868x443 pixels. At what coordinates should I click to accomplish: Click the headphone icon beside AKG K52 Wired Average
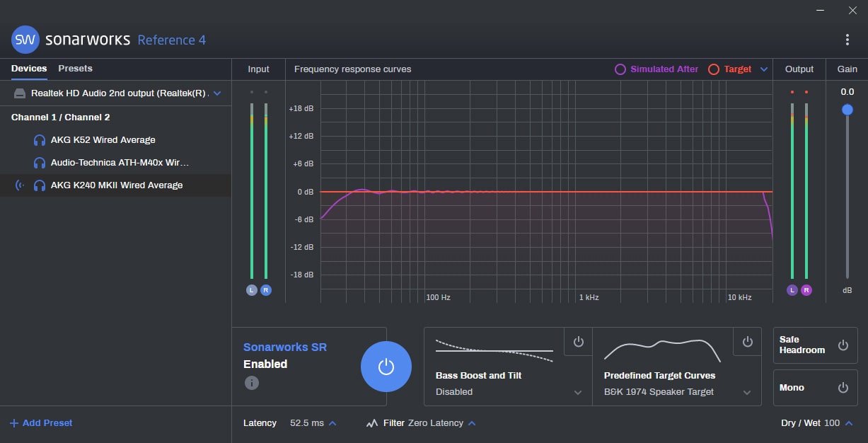click(x=40, y=139)
